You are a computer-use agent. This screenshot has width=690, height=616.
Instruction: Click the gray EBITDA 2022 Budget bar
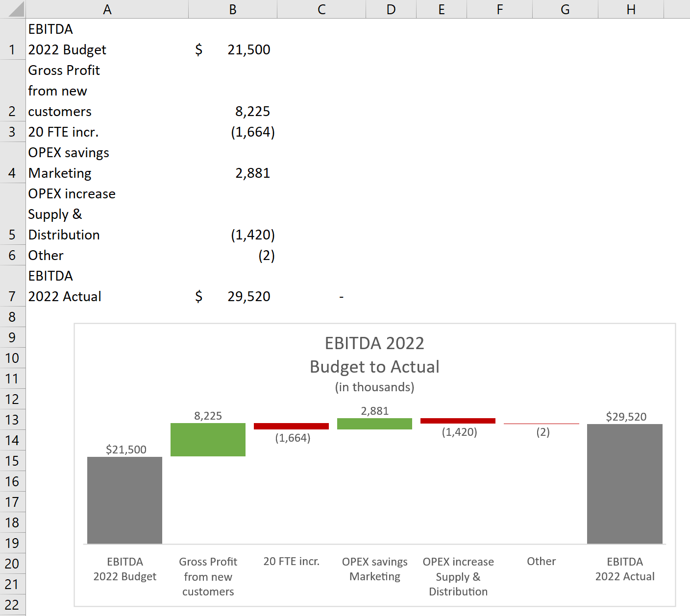pyautogui.click(x=124, y=499)
